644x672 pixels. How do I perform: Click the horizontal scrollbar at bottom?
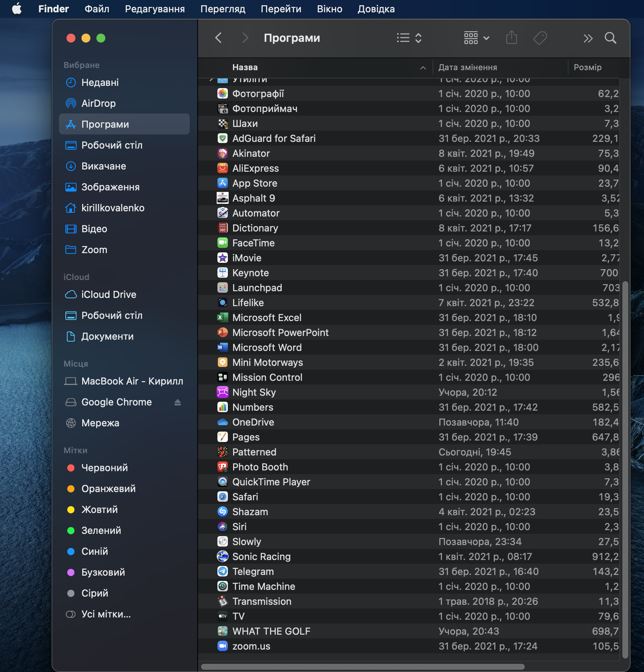363,667
